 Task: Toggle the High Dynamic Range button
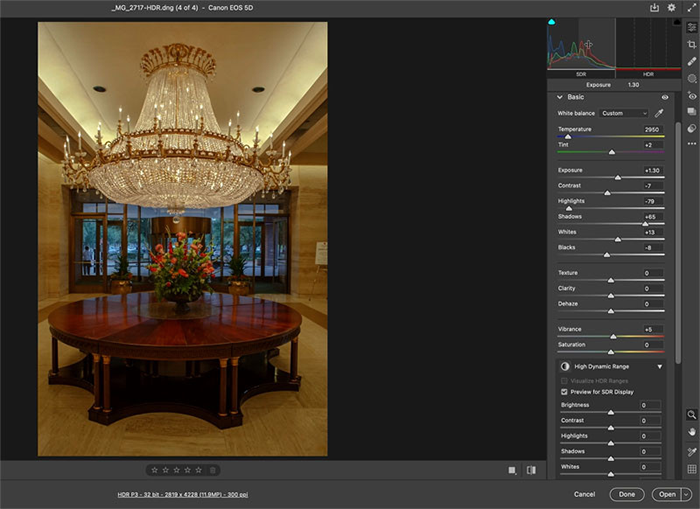tap(565, 367)
